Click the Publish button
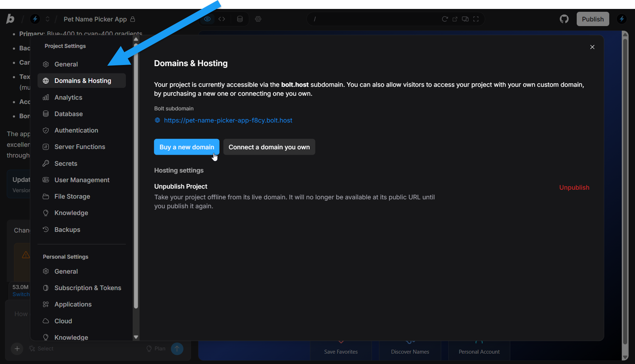635x364 pixels. (593, 19)
